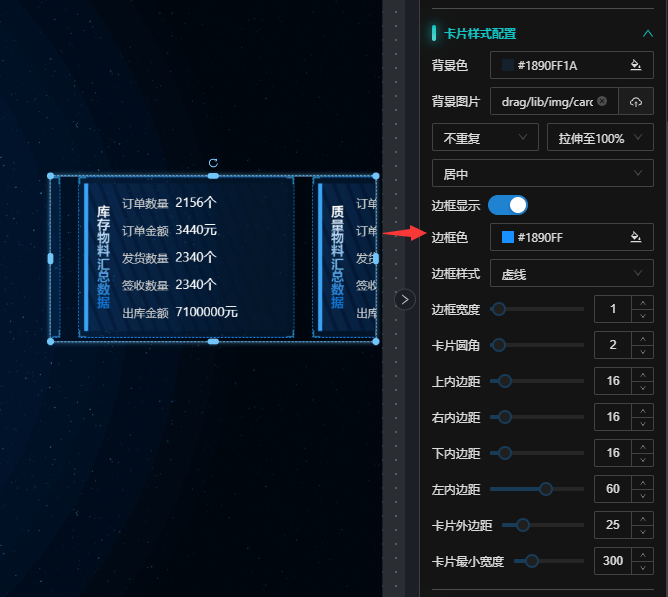The image size is (668, 597).
Task: Collapse the side panel with the arrow button
Action: click(405, 299)
